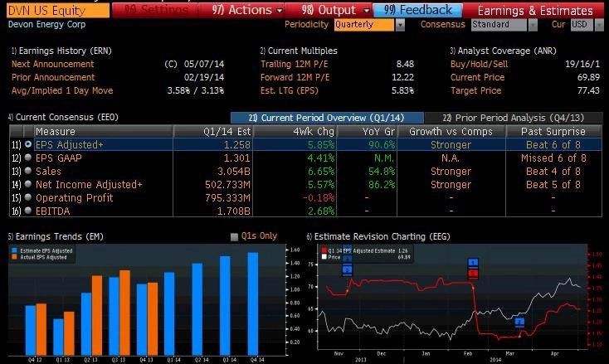
Task: Click the Trailing 12M P/E value 8.48
Action: coord(405,64)
